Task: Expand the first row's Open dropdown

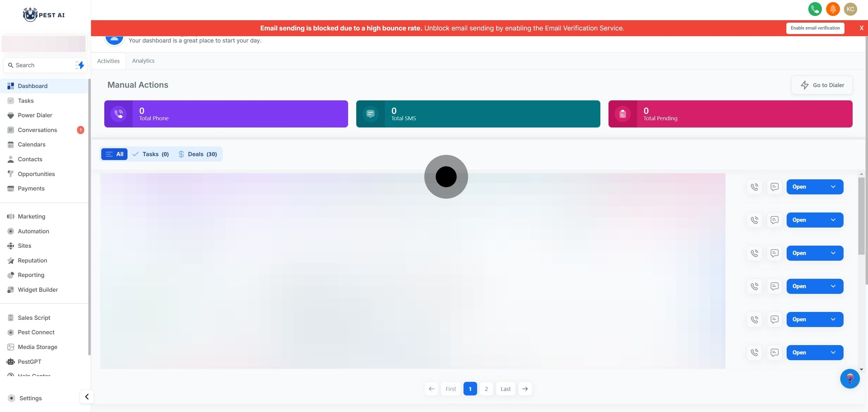Action: [x=833, y=187]
